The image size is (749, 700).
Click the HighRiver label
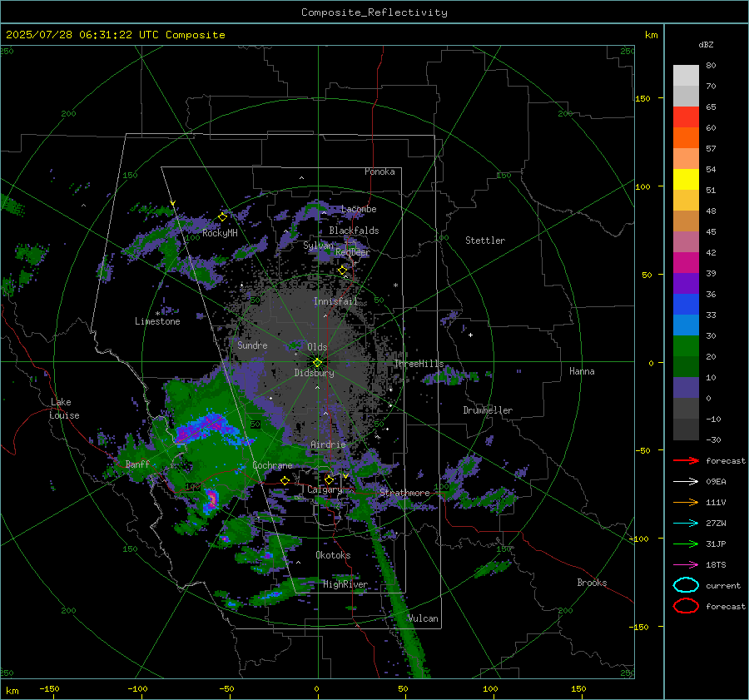point(345,584)
